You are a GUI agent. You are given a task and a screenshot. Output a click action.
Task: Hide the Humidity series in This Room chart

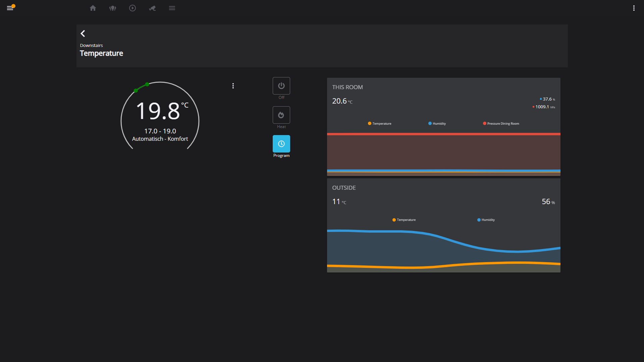[x=437, y=123]
